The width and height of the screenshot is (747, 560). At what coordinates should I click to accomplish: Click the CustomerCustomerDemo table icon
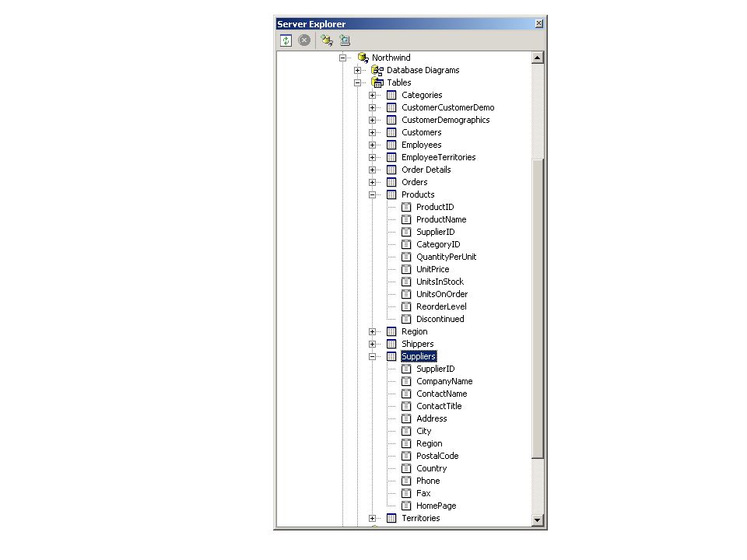391,107
